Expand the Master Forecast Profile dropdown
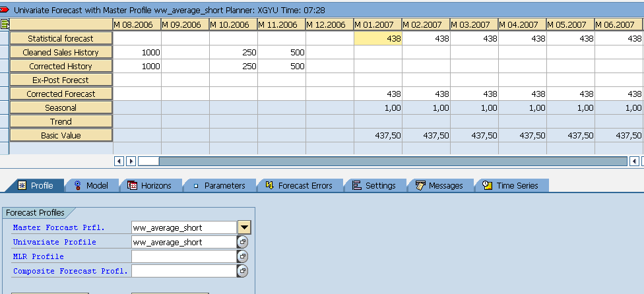The width and height of the screenshot is (644, 294). click(x=244, y=227)
